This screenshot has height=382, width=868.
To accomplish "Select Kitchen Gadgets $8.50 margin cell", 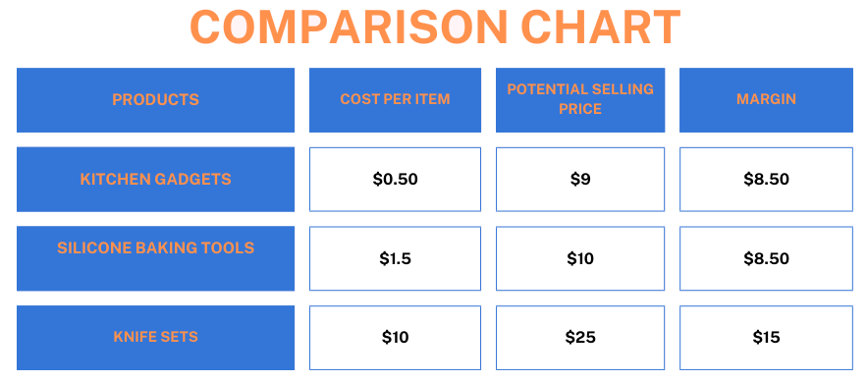I will tap(766, 180).
